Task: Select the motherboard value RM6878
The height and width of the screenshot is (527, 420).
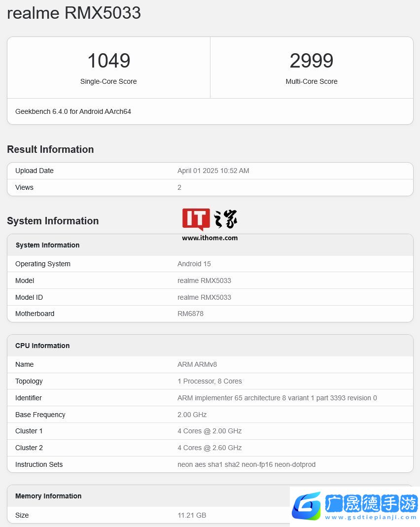Action: (190, 314)
